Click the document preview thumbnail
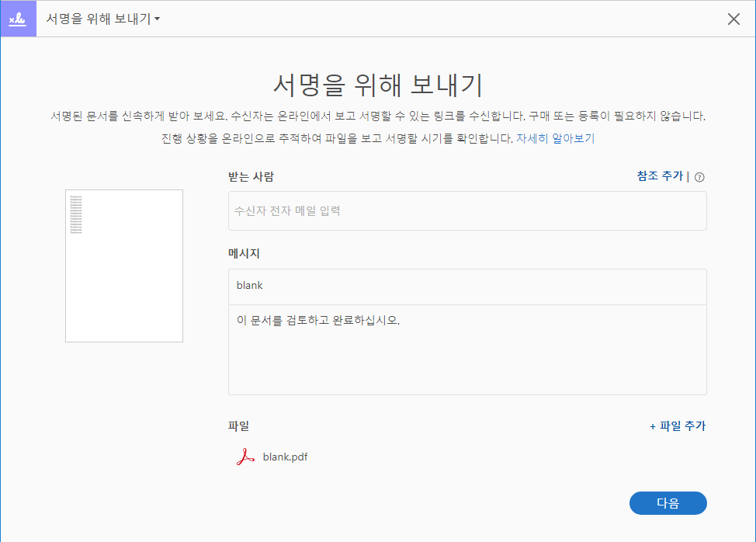The height and width of the screenshot is (542, 756). coord(124,266)
